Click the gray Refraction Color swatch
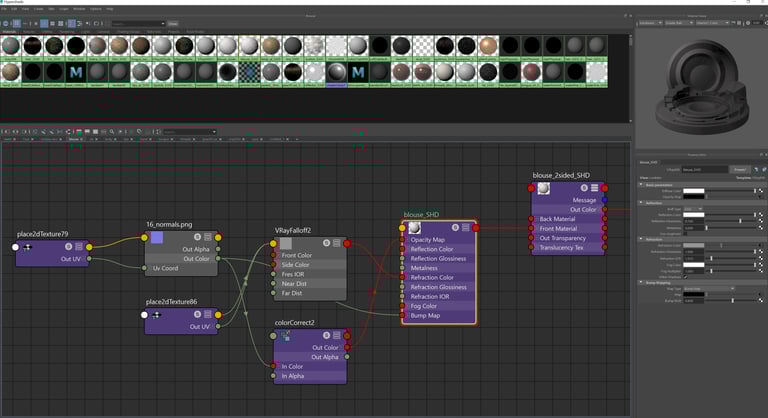The image size is (768, 418). [694, 246]
